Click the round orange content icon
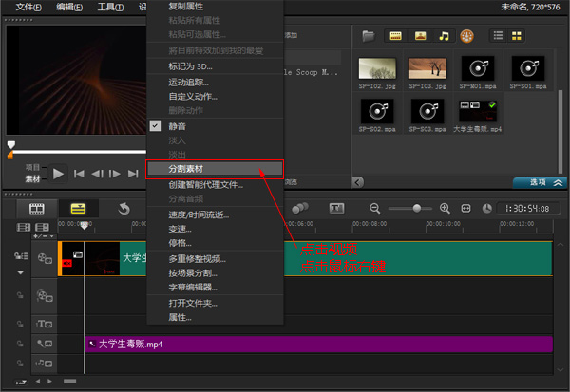Image resolution: width=570 pixels, height=392 pixels. 466,36
